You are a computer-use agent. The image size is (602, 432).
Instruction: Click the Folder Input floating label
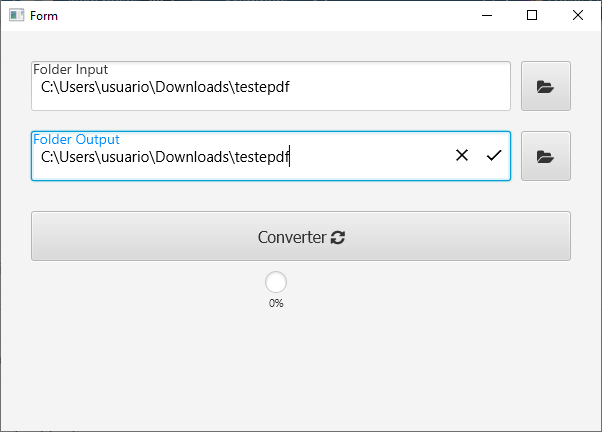point(71,70)
